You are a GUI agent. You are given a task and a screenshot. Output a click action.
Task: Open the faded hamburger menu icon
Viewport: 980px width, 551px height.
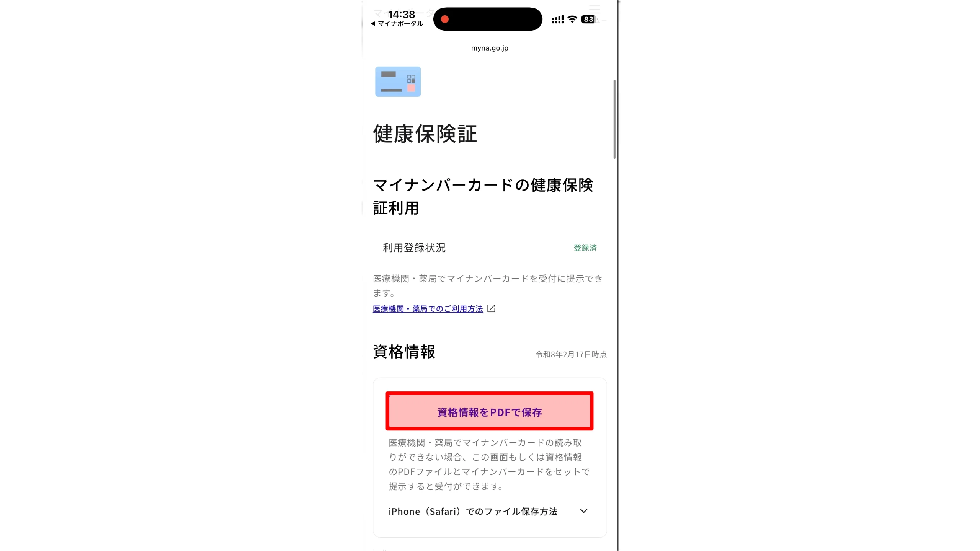(595, 9)
